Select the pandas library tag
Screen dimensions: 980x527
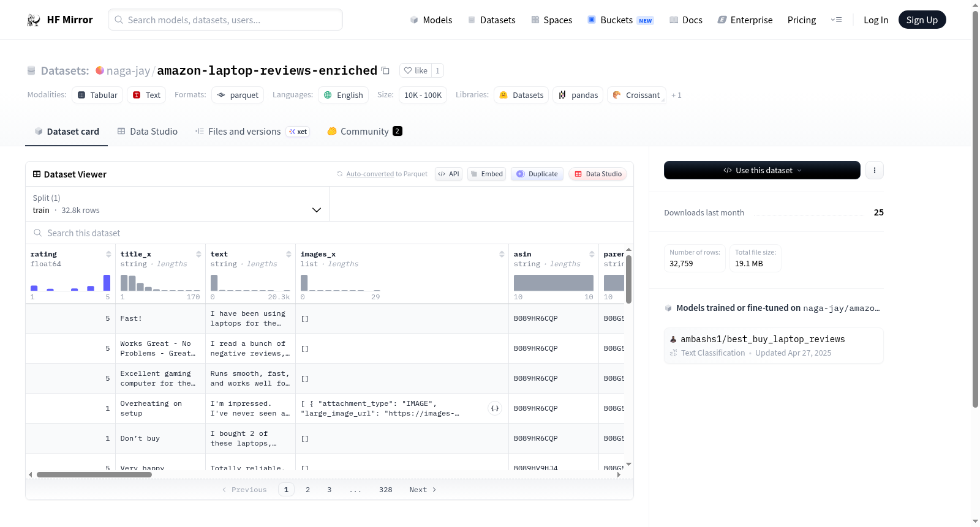click(578, 95)
